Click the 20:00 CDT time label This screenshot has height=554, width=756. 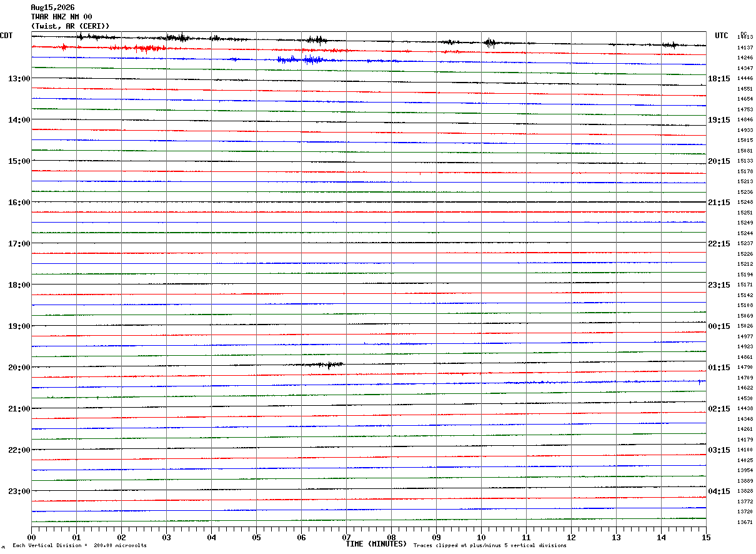[19, 368]
